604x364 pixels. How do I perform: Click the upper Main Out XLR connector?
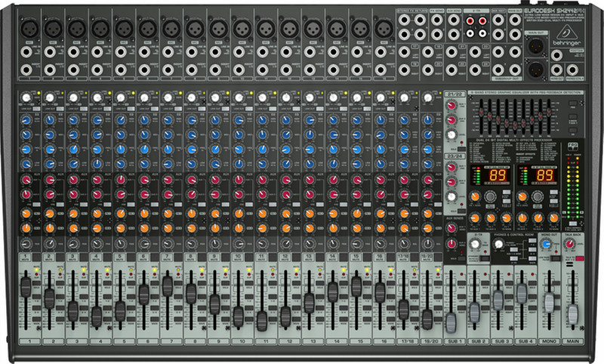pos(537,45)
